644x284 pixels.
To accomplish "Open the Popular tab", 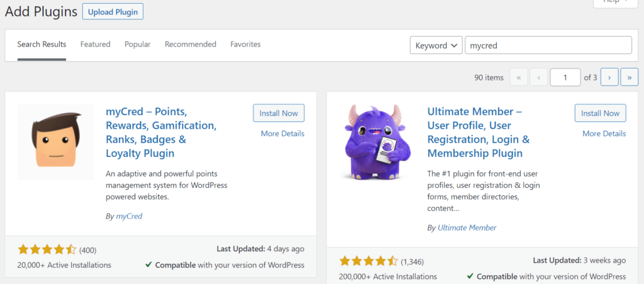I will tap(137, 45).
